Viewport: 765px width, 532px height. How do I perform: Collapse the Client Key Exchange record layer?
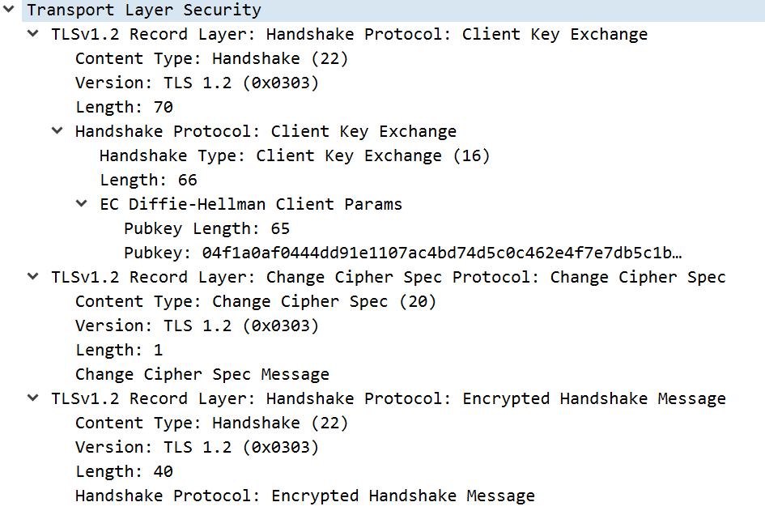pyautogui.click(x=32, y=34)
